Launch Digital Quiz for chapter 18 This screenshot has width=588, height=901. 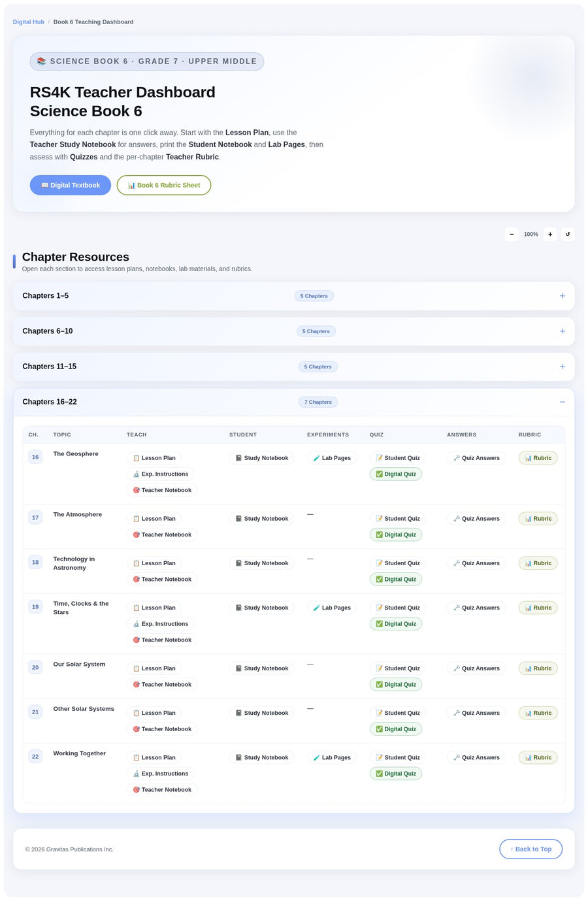[x=396, y=579]
